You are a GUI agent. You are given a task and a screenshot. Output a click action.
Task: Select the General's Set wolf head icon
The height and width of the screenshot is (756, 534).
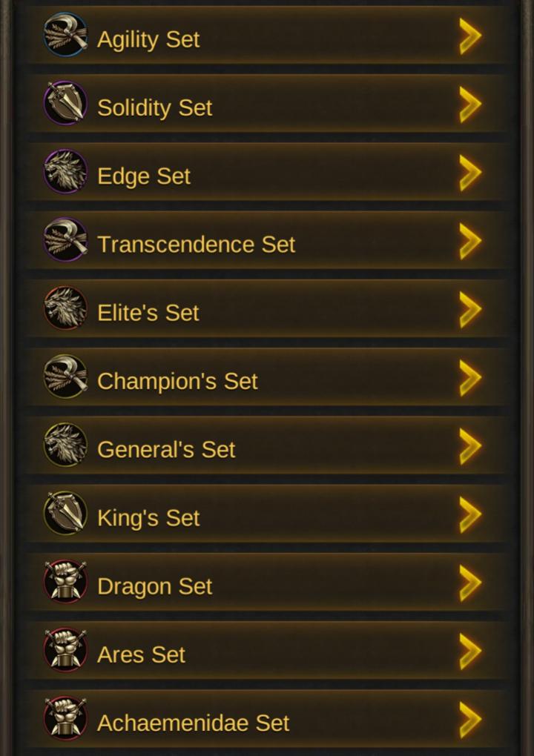click(x=65, y=445)
